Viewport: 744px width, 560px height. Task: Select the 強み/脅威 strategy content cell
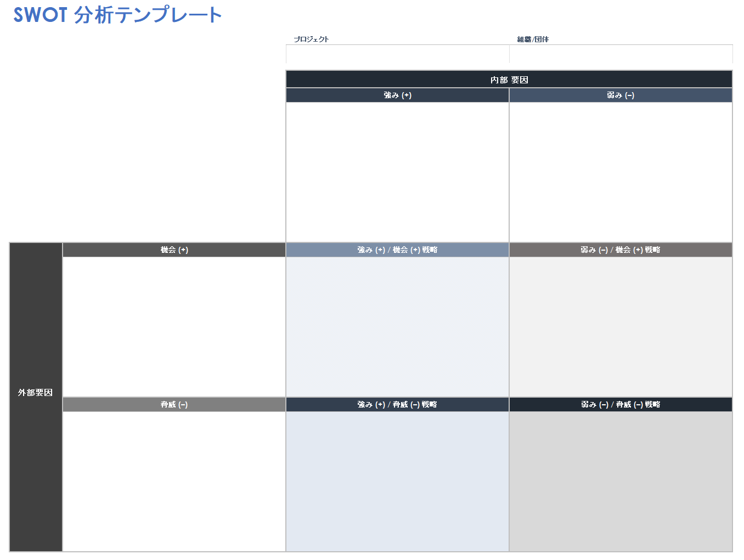tap(398, 482)
